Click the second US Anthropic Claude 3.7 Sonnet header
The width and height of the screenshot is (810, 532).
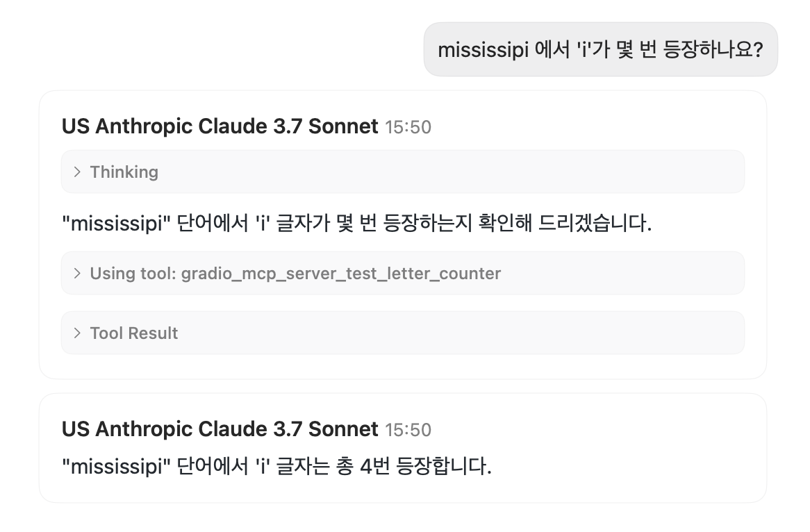tap(220, 429)
